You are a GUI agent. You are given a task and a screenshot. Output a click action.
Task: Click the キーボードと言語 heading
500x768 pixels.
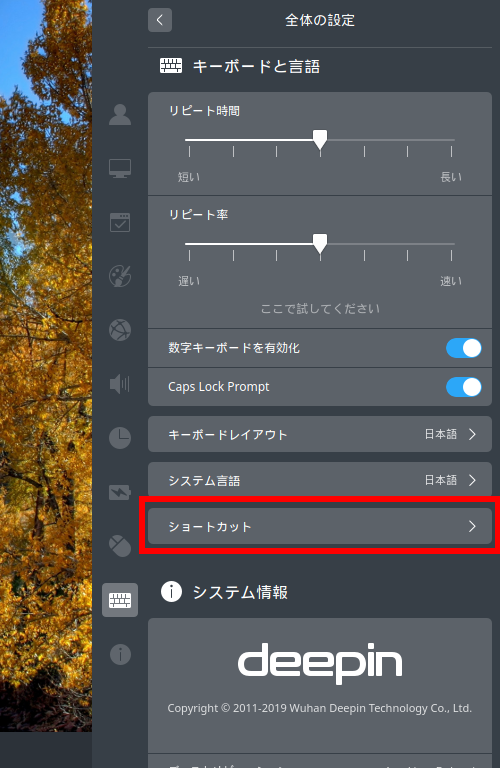click(x=256, y=66)
